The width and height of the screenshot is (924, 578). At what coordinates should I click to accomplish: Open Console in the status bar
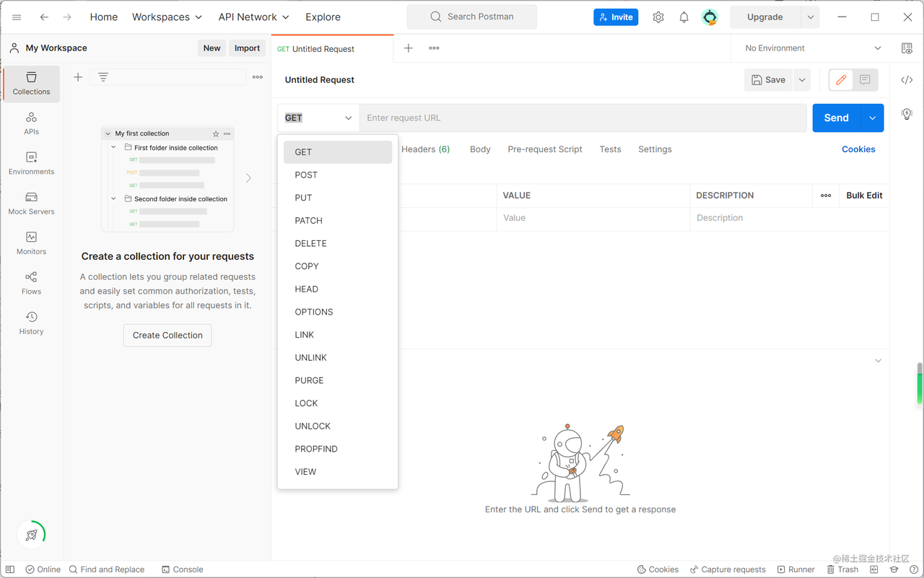coord(183,569)
